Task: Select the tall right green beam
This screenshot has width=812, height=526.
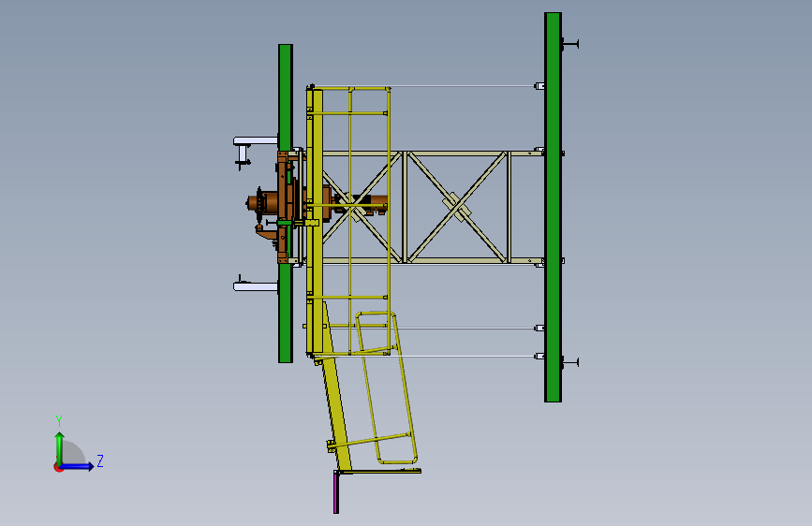Action: [x=553, y=207]
